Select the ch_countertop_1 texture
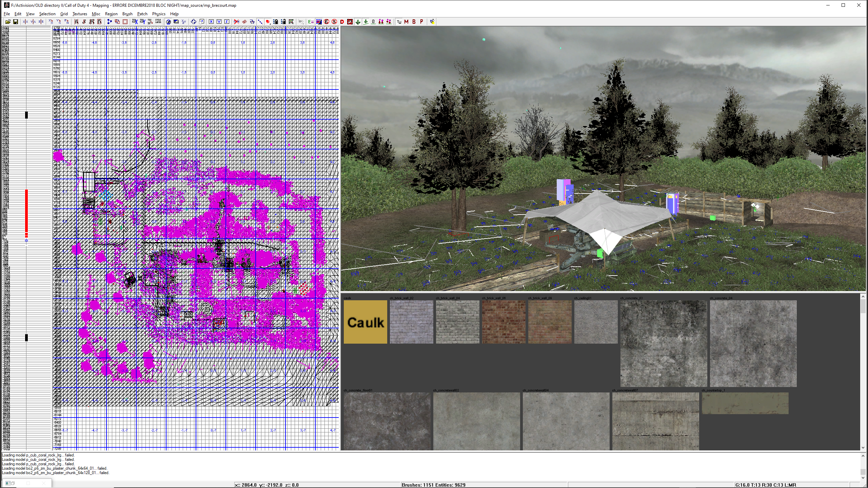This screenshot has height=488, width=868. pos(745,403)
